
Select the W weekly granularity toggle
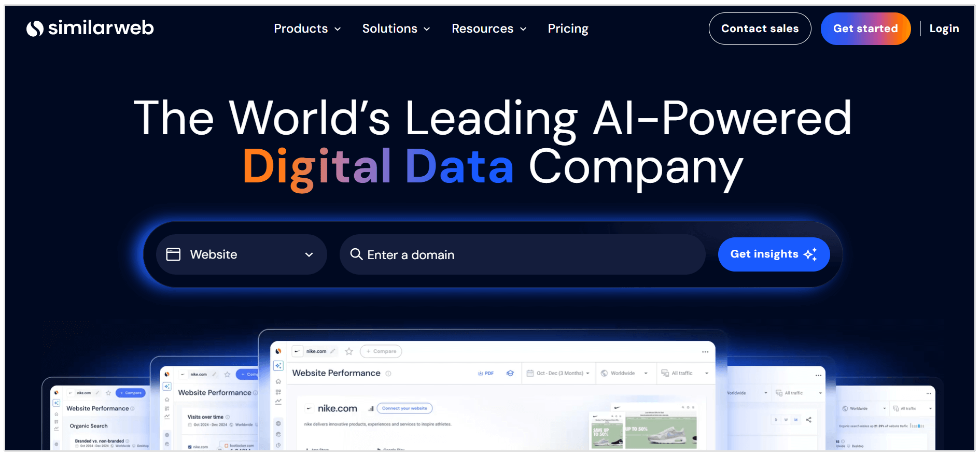[786, 420]
